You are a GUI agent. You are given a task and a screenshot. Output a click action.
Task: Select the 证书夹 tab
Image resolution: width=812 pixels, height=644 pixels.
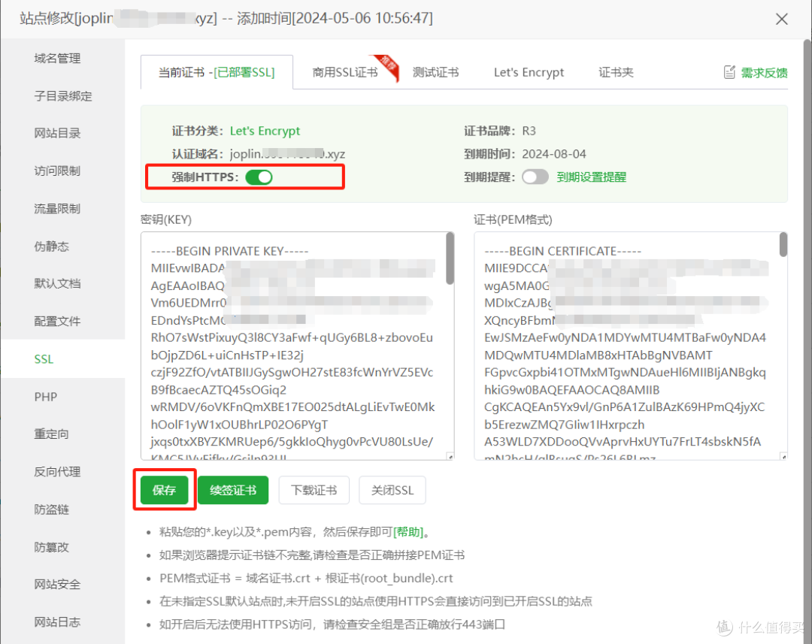tap(616, 72)
